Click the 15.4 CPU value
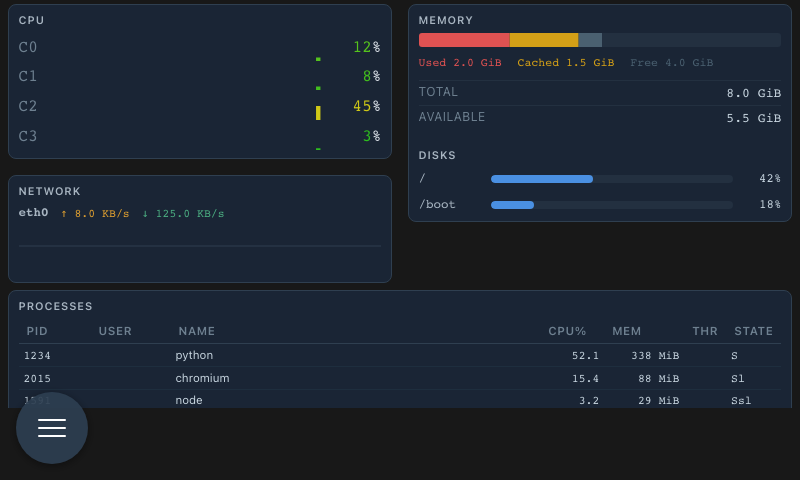The height and width of the screenshot is (480, 800). [585, 378]
